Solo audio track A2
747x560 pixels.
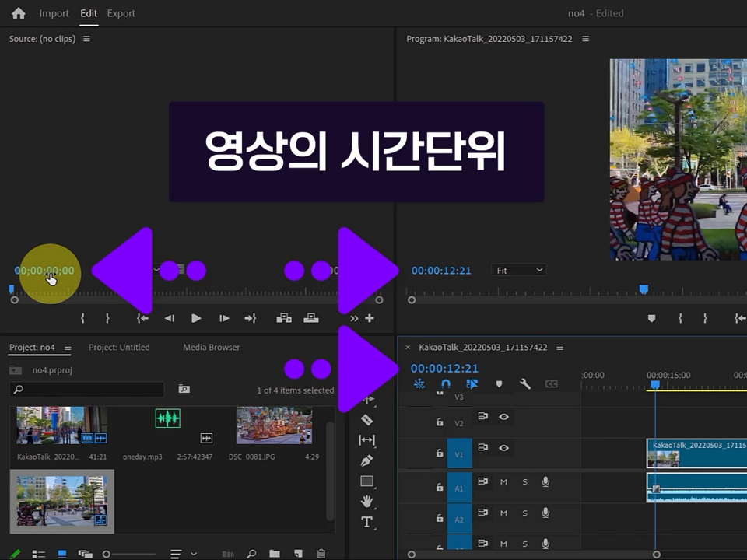(x=524, y=513)
